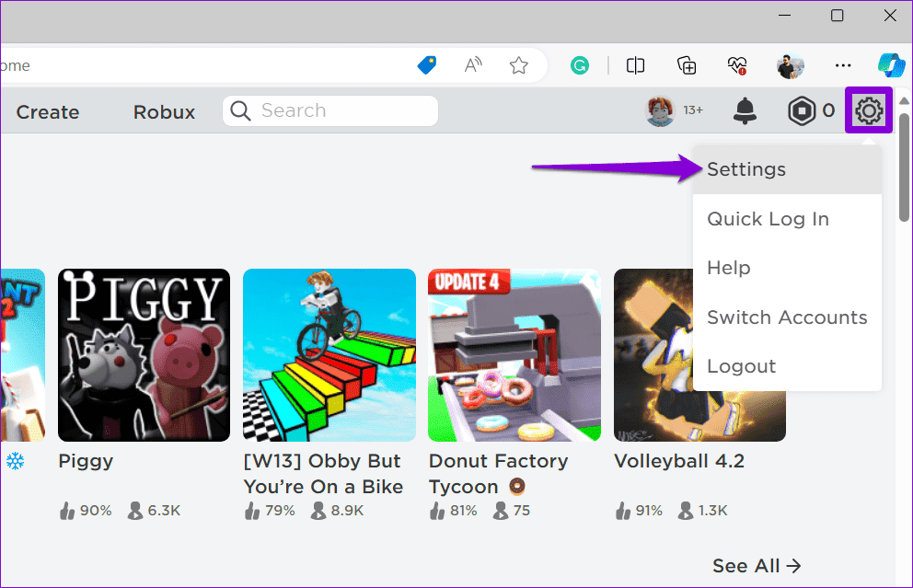
Task: Go to the Create tab
Action: click(48, 111)
